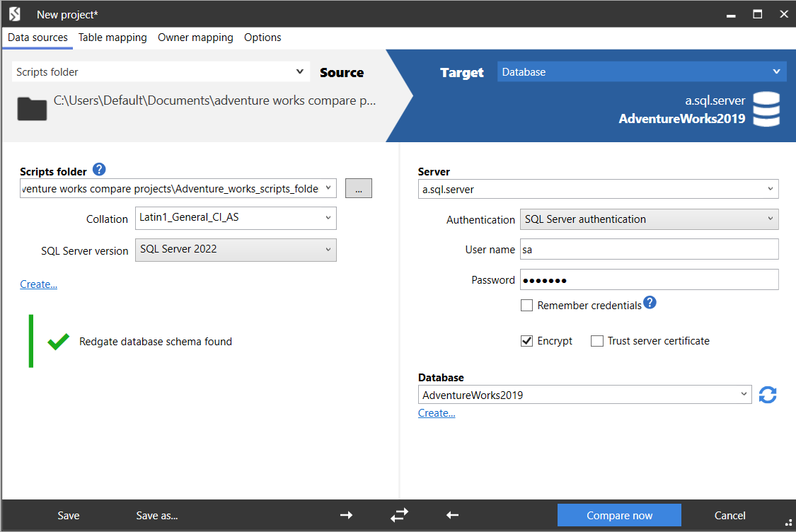796x532 pixels.
Task: Click the Compare now button
Action: tap(619, 516)
